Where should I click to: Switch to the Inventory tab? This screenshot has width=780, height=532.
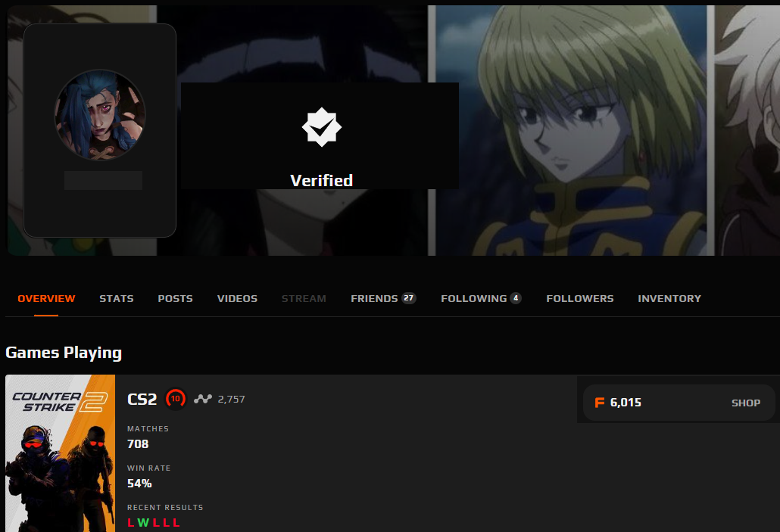[669, 298]
